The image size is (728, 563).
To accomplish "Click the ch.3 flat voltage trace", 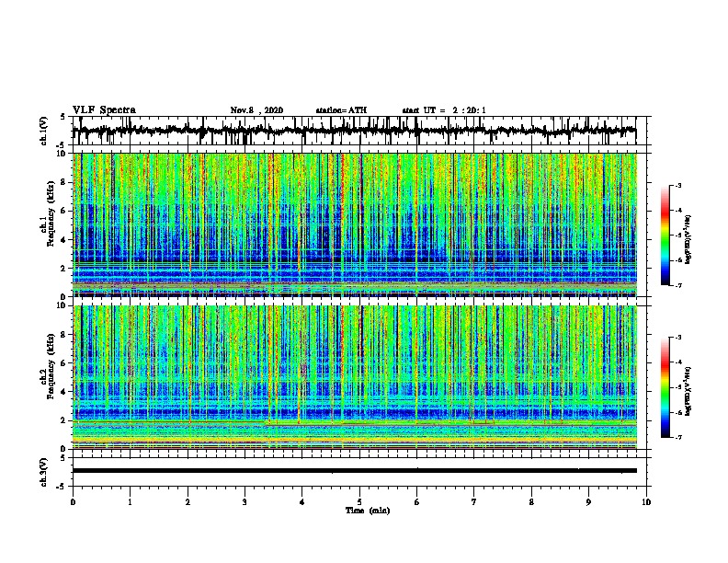I will tap(354, 471).
